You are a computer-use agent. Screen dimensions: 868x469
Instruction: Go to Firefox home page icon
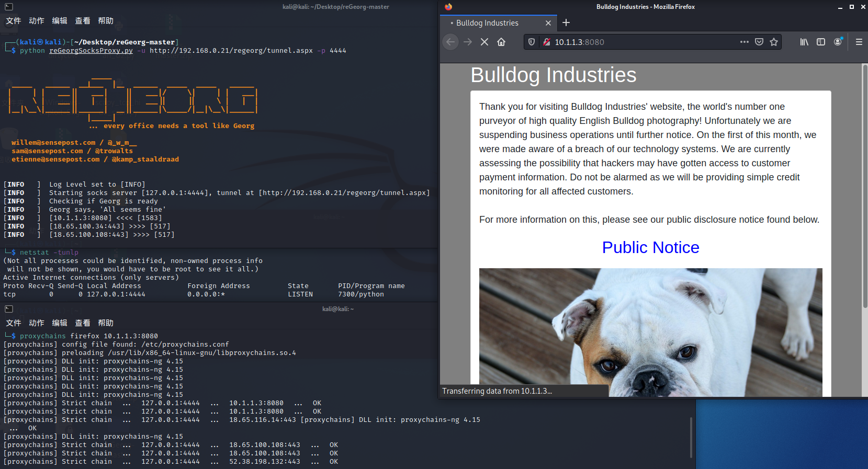(x=501, y=42)
